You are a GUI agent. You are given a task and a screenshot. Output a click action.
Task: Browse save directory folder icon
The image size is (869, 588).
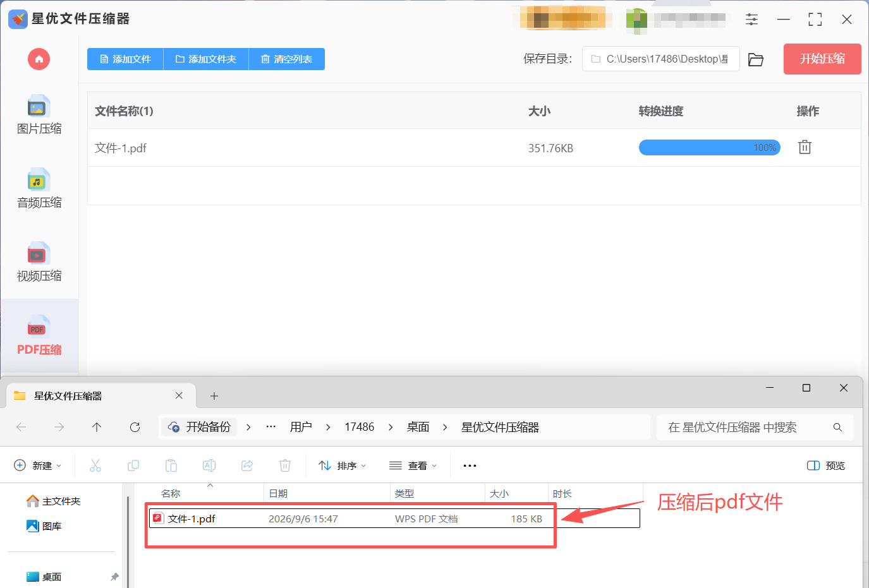tap(756, 59)
